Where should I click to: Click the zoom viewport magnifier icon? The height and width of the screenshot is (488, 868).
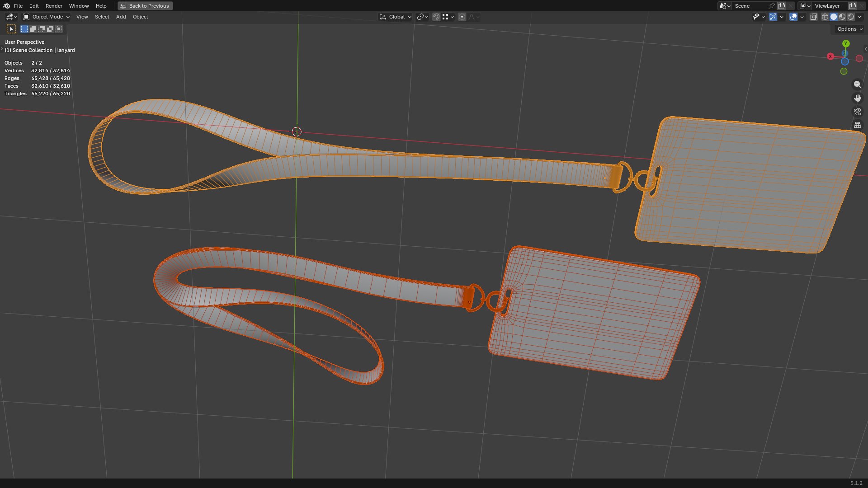[857, 84]
